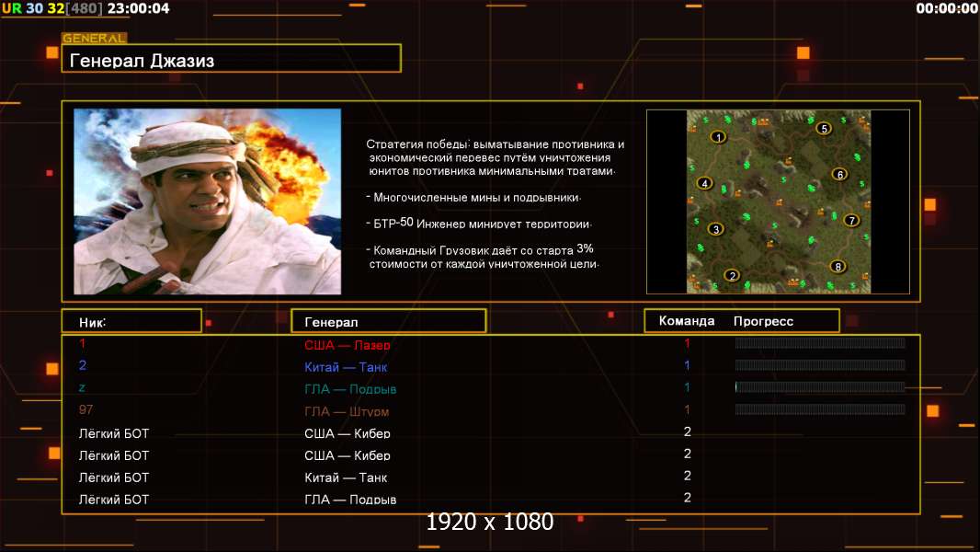Choose start position 8 on the minimap

click(x=838, y=267)
